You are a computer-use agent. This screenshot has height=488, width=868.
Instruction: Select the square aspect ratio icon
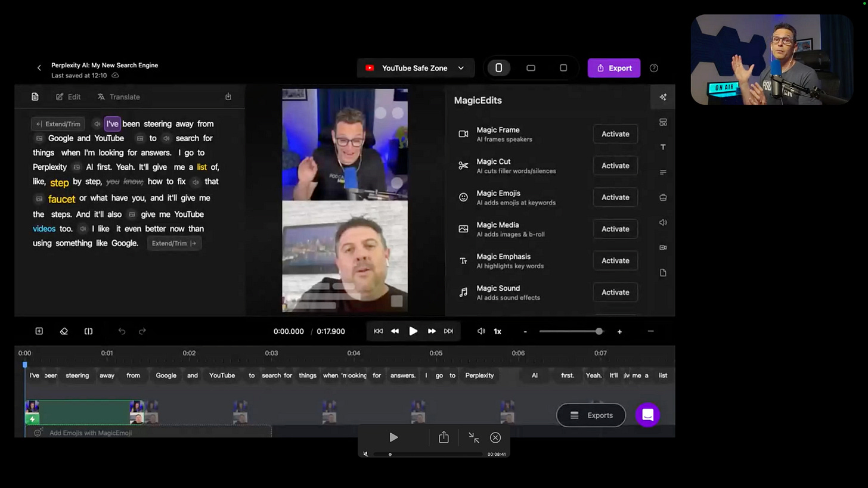(x=563, y=68)
